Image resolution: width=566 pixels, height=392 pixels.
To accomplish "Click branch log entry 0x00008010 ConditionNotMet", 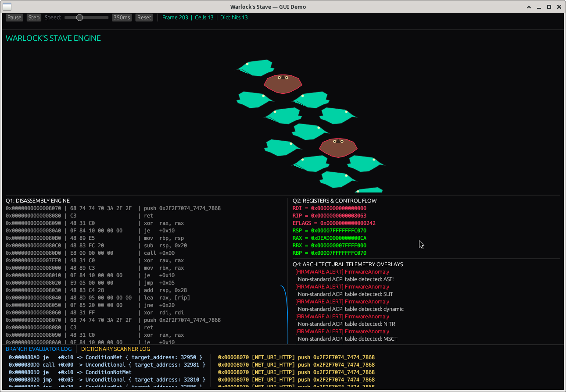I will (70, 372).
